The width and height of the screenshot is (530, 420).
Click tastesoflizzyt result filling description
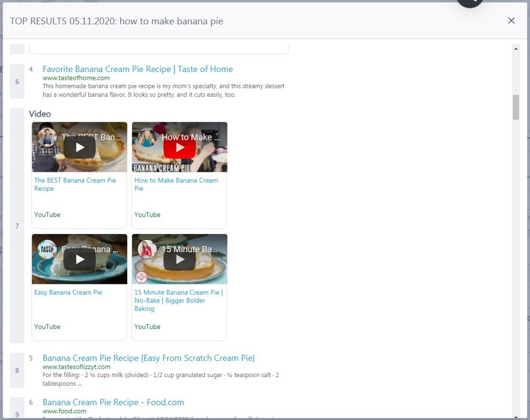click(160, 379)
